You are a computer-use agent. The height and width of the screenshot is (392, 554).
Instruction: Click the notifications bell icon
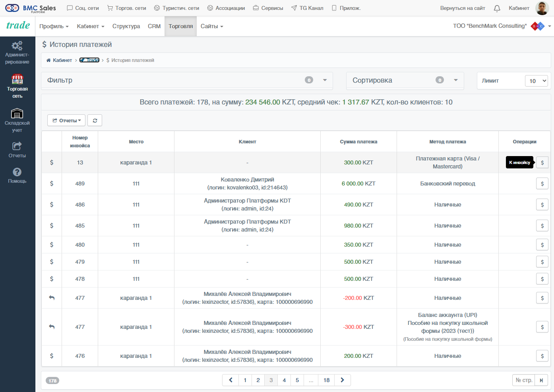pyautogui.click(x=497, y=8)
